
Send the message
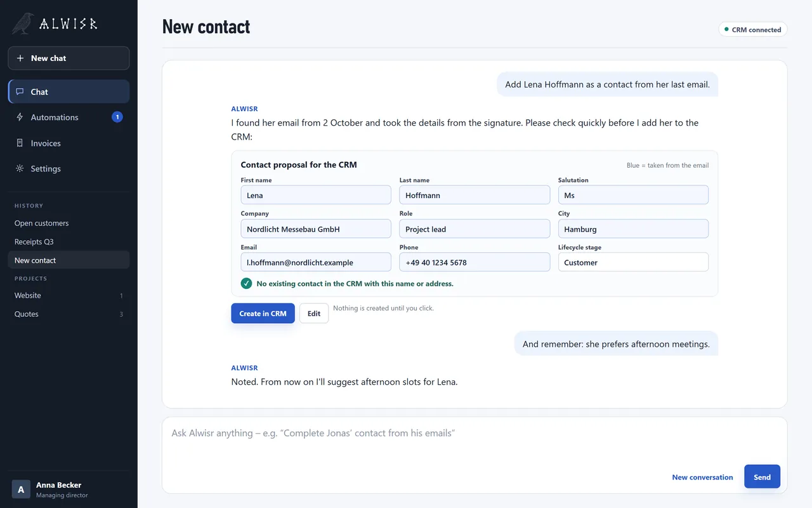[x=762, y=477]
